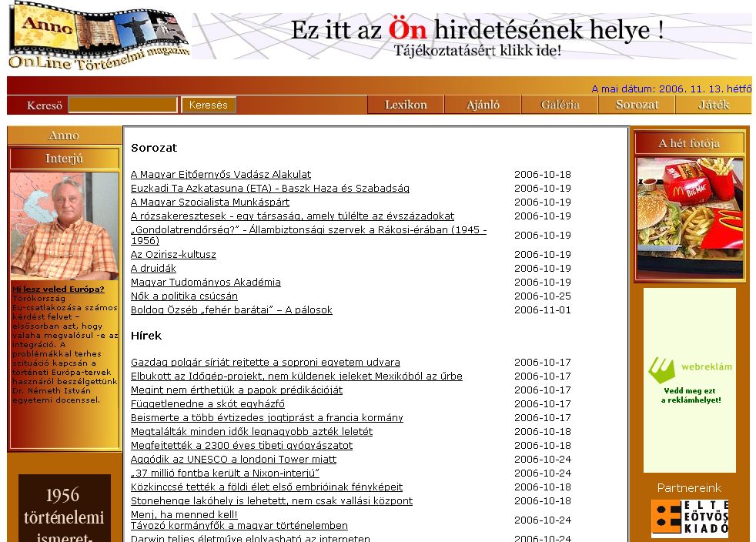Click the 2006-10-25 date cell
The height and width of the screenshot is (542, 756).
[543, 296]
